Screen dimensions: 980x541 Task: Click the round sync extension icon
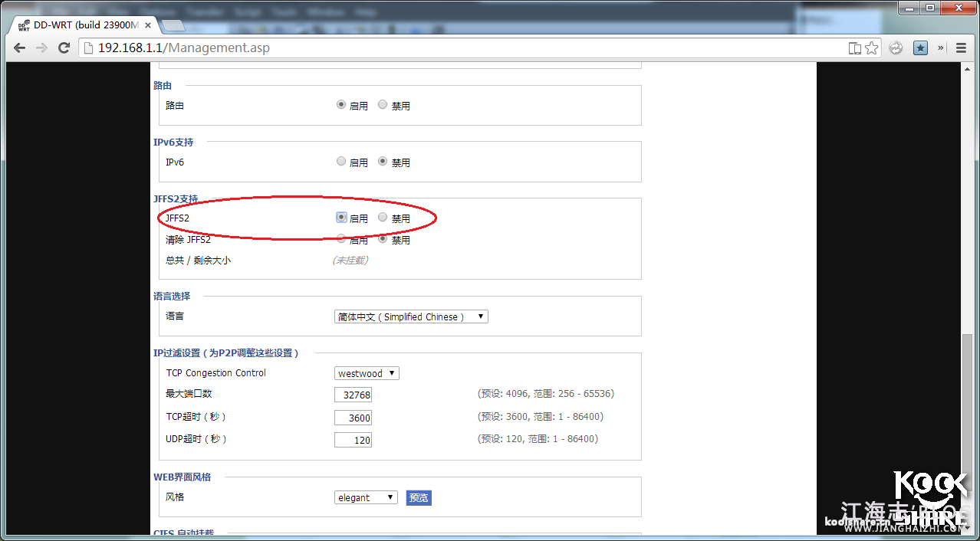[x=896, y=48]
